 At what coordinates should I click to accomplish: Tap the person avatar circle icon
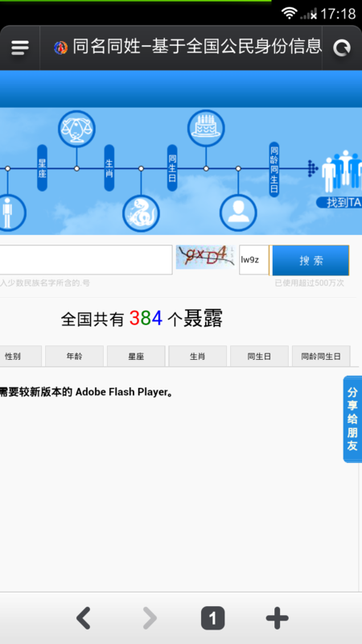tap(238, 213)
